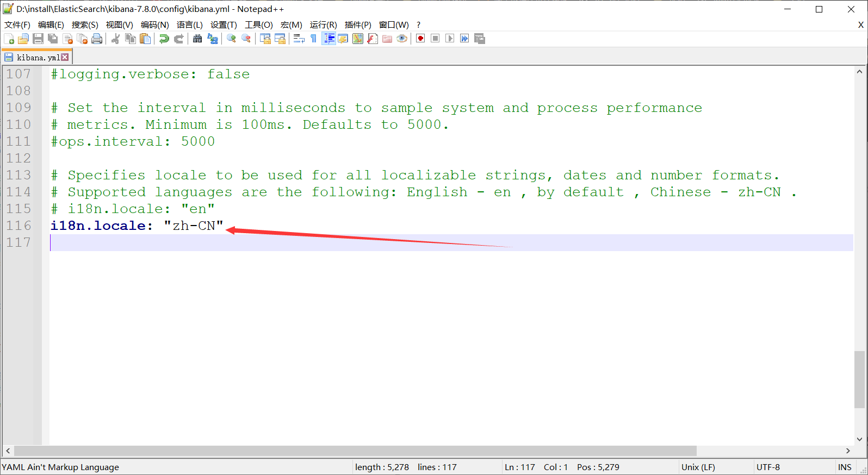Click the Close All documents toolbar icon
Image resolution: width=868 pixels, height=475 pixels.
pos(82,39)
